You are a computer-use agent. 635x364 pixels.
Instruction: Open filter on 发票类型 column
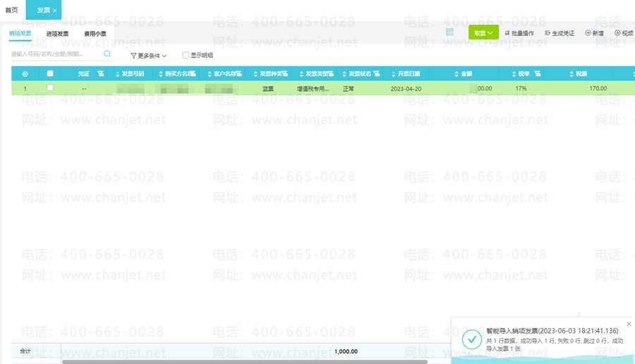(x=331, y=73)
